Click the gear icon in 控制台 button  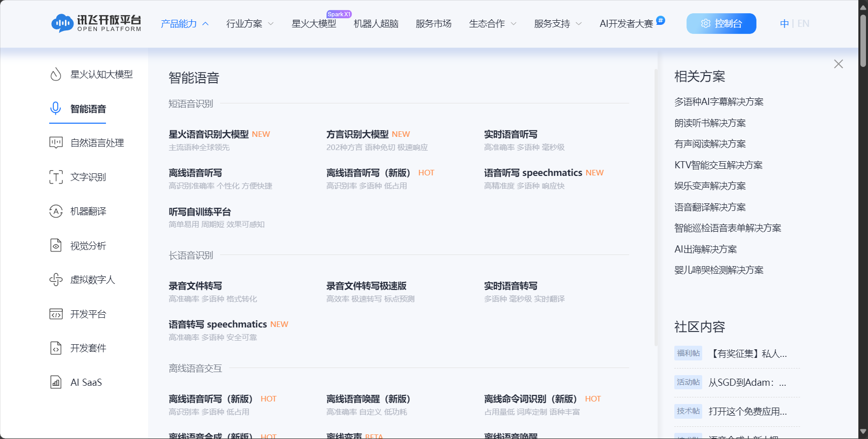706,23
